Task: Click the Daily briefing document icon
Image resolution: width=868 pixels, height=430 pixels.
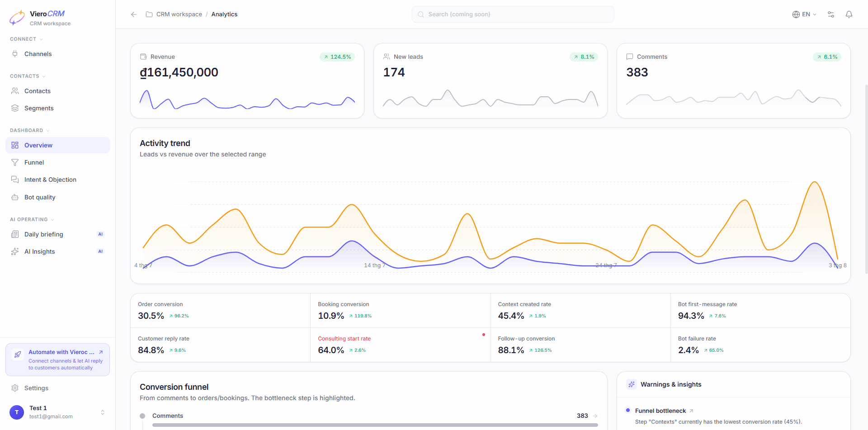Action: click(x=15, y=234)
